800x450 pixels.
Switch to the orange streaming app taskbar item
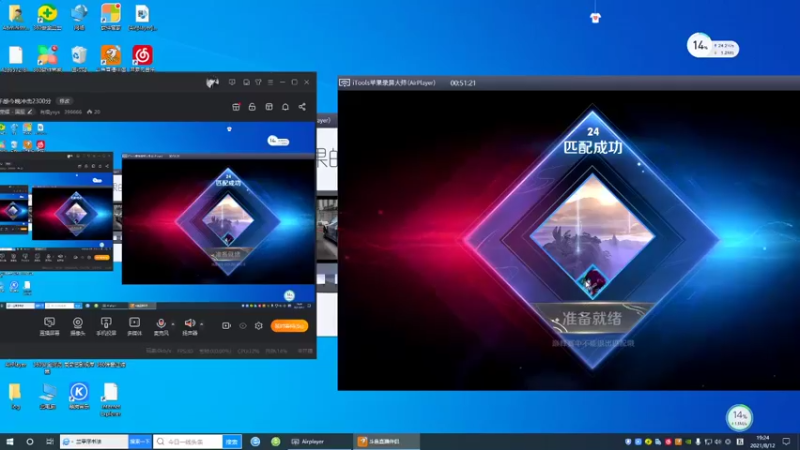[387, 441]
